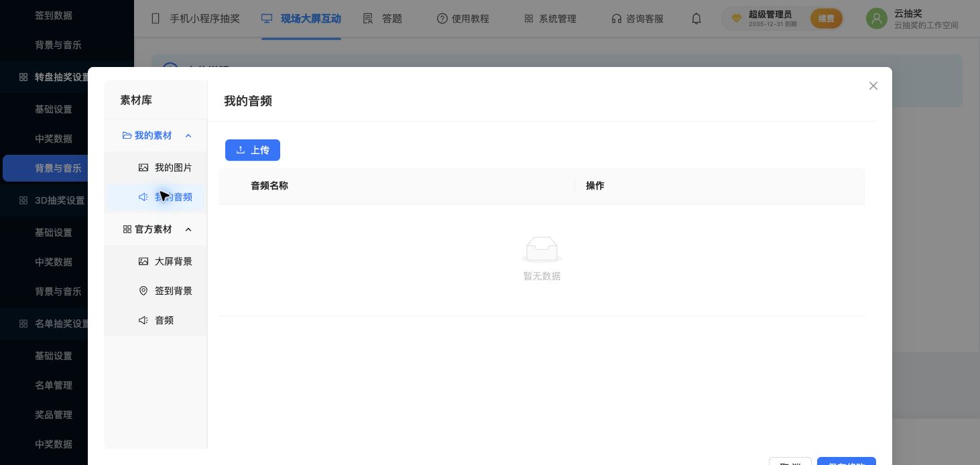Click the 续费 renew button
The height and width of the screenshot is (465, 980).
click(826, 19)
